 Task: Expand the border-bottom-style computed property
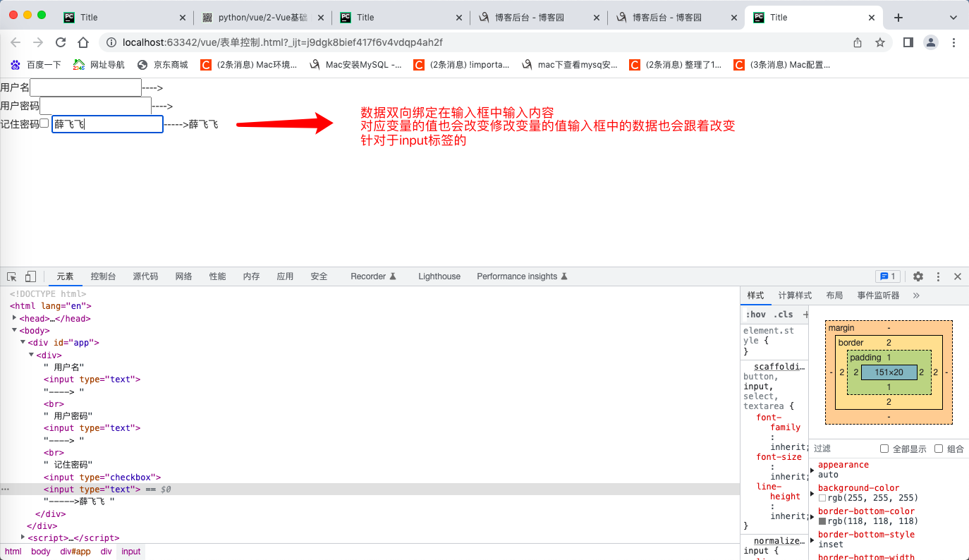(x=812, y=540)
